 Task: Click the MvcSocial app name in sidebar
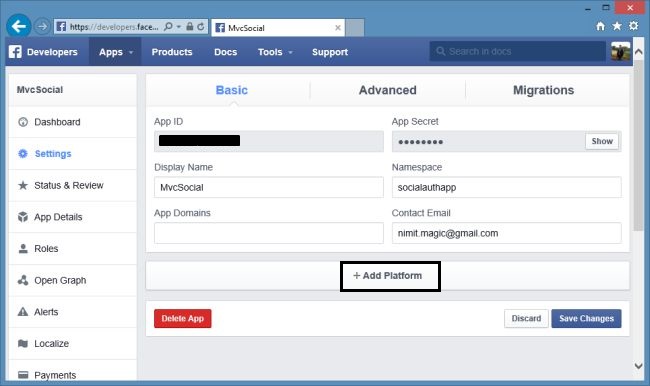(40, 90)
